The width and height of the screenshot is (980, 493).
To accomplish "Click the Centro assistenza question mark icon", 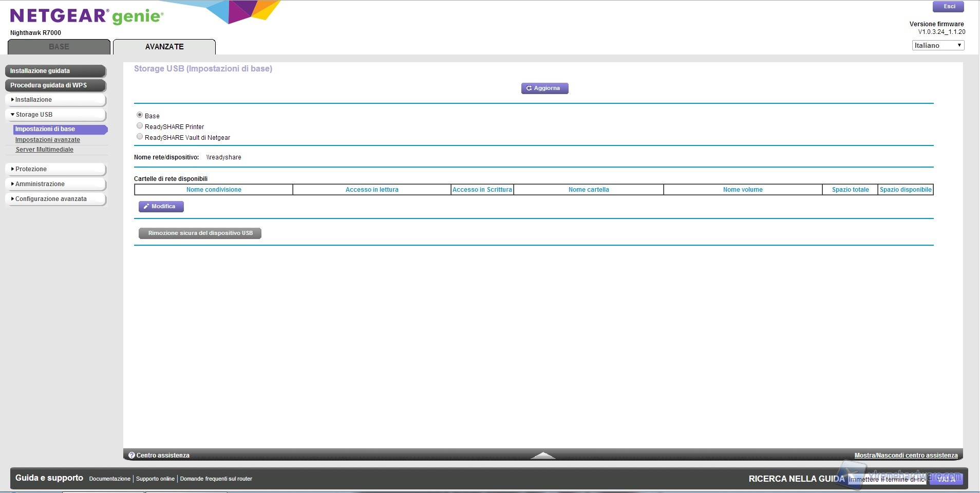I will click(x=131, y=455).
